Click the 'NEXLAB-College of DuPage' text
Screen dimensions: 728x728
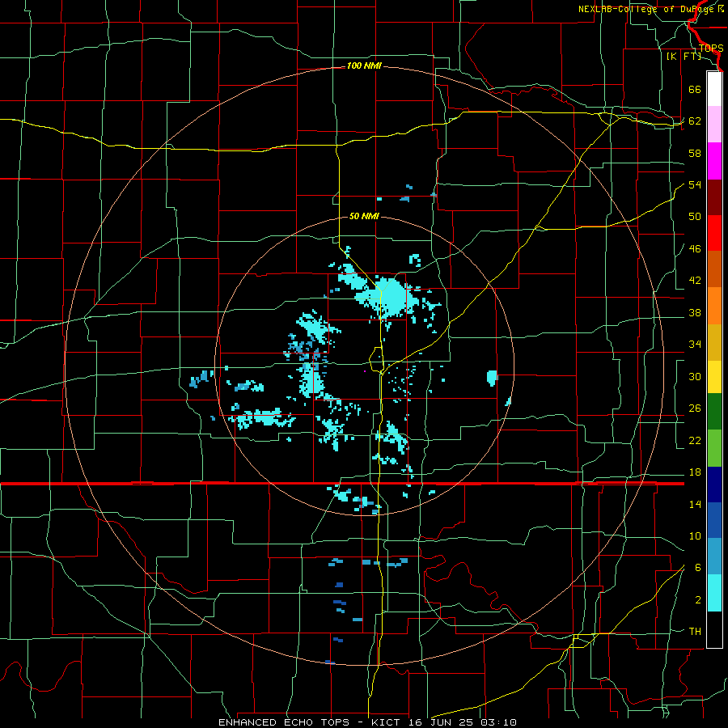coord(645,9)
